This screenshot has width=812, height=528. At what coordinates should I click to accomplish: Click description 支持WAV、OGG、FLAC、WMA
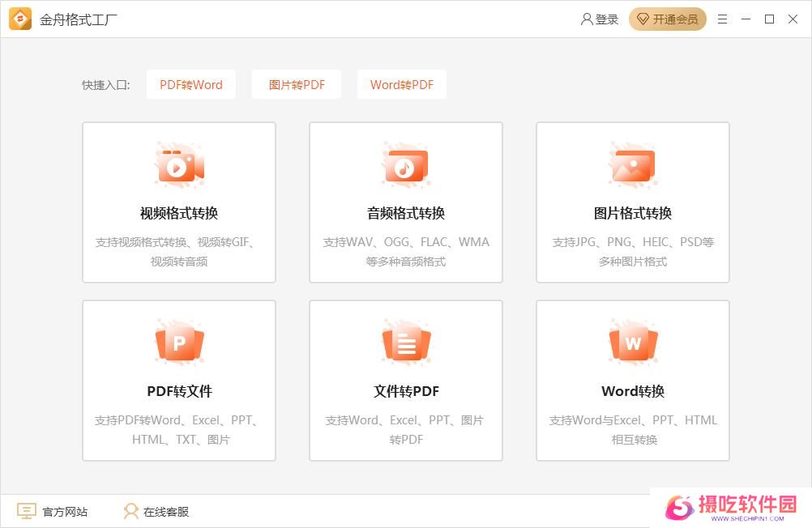tap(406, 242)
